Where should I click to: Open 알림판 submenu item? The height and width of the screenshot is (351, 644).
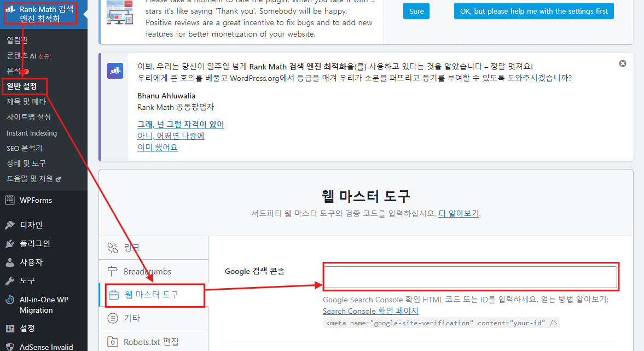tap(18, 40)
